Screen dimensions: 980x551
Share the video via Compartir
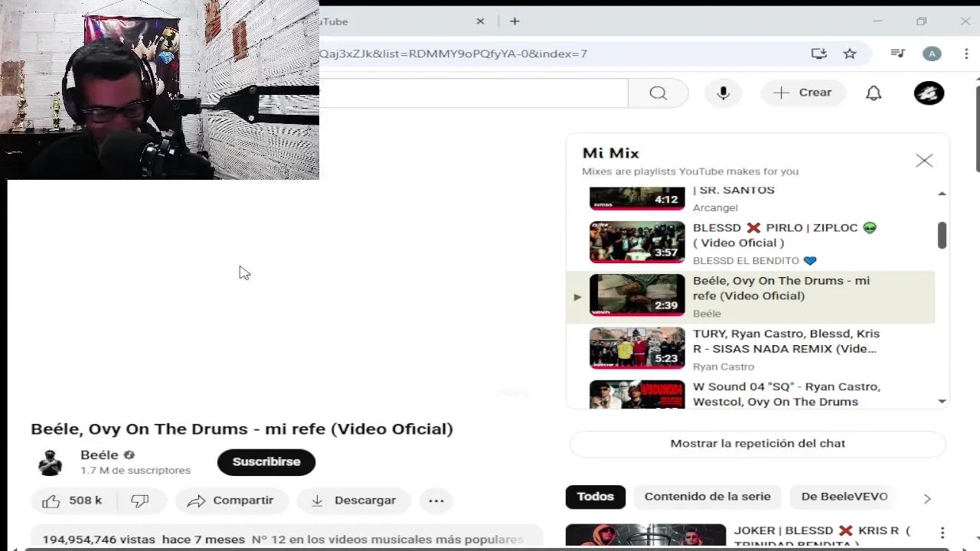[x=232, y=500]
